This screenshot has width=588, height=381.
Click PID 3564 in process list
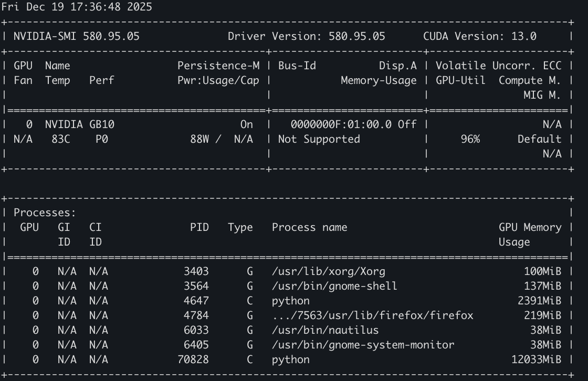(196, 286)
